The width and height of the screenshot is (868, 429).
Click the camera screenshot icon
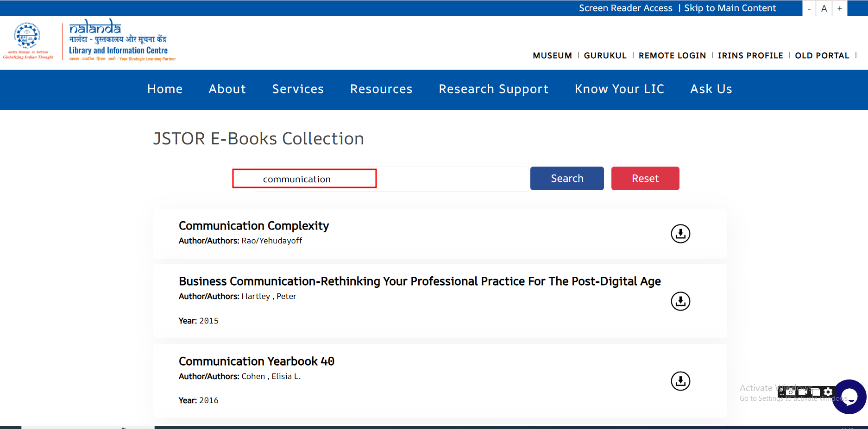[x=791, y=392]
